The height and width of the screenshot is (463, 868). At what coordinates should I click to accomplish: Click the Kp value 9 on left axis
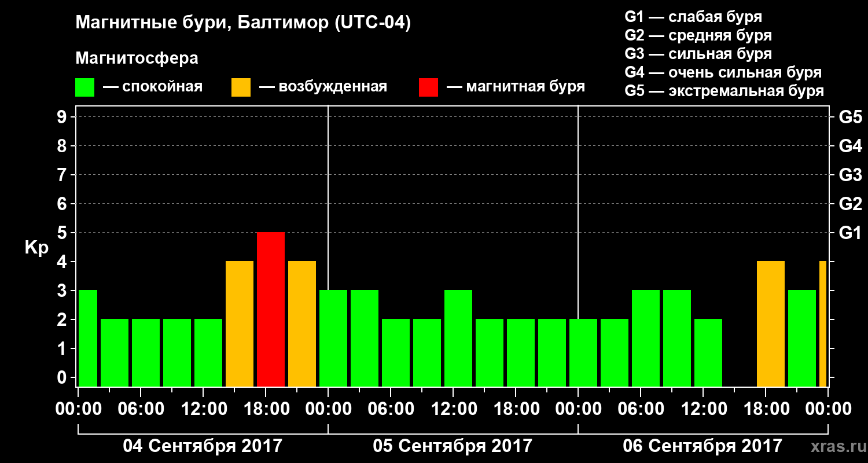62,117
